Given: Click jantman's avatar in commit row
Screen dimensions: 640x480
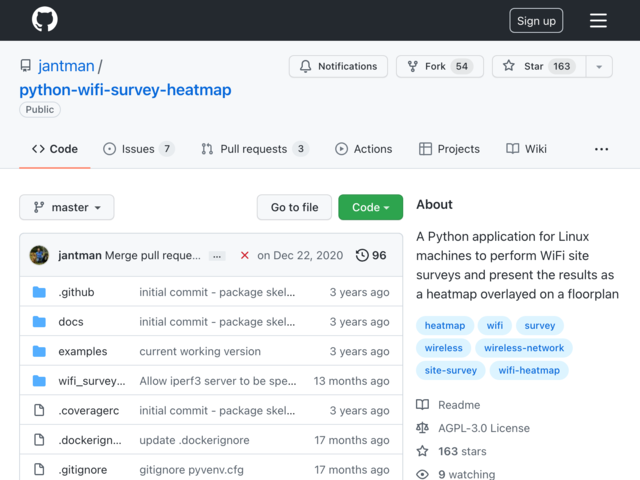Looking at the screenshot, I should coord(39,255).
